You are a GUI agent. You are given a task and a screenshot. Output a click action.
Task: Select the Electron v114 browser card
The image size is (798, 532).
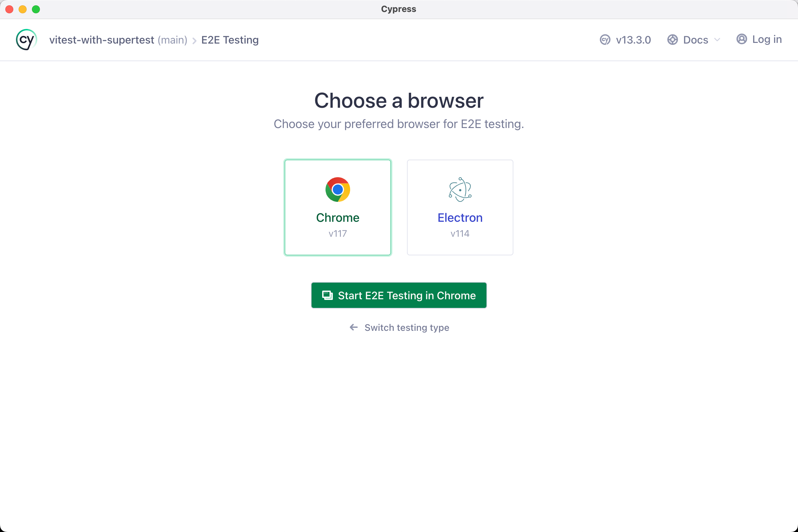460,207
